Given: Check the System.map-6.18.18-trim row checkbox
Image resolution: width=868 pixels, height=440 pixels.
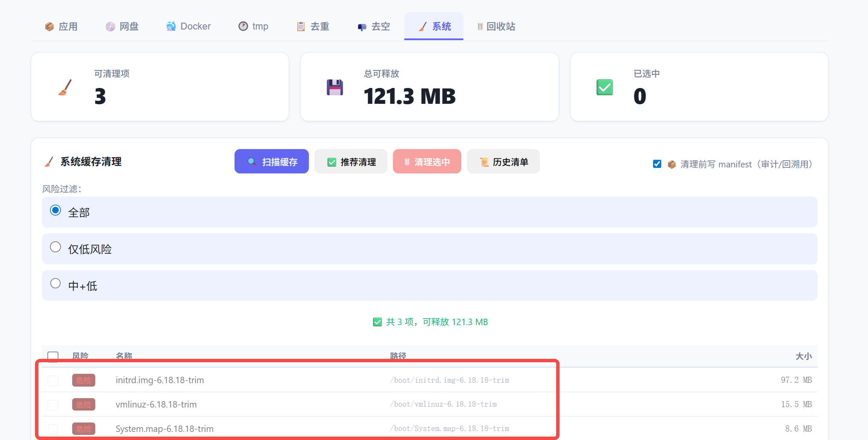Looking at the screenshot, I should click(x=53, y=429).
